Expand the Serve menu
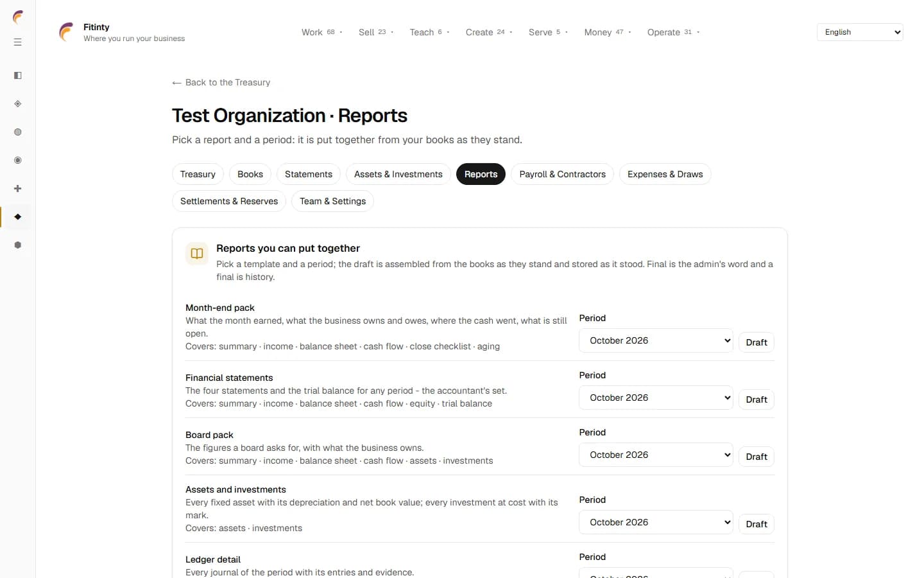 548,32
